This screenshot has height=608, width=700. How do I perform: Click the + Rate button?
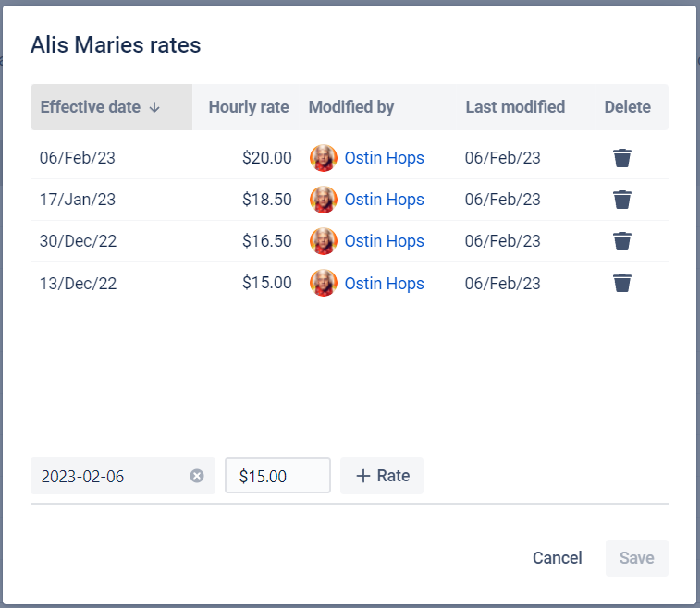point(382,476)
